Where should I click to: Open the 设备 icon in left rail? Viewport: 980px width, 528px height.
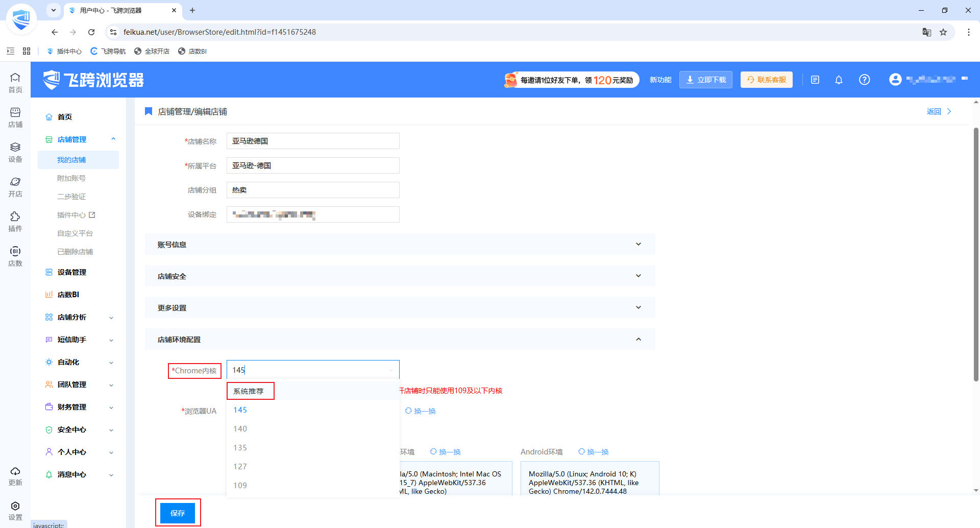pos(15,152)
